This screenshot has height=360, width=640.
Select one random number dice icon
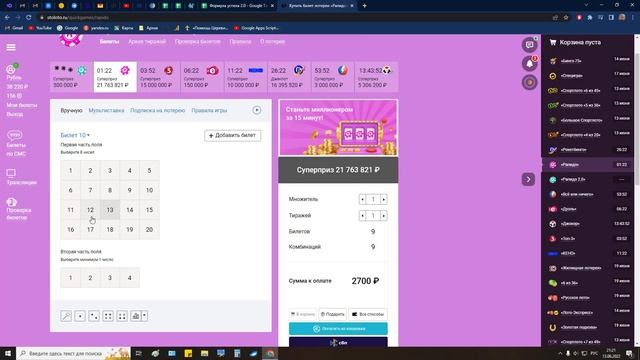[80, 316]
